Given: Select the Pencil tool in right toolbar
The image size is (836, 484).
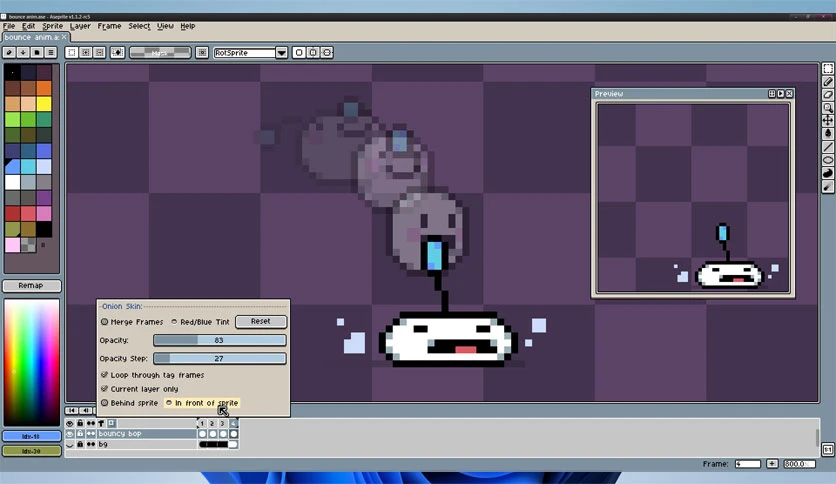Looking at the screenshot, I should click(827, 82).
